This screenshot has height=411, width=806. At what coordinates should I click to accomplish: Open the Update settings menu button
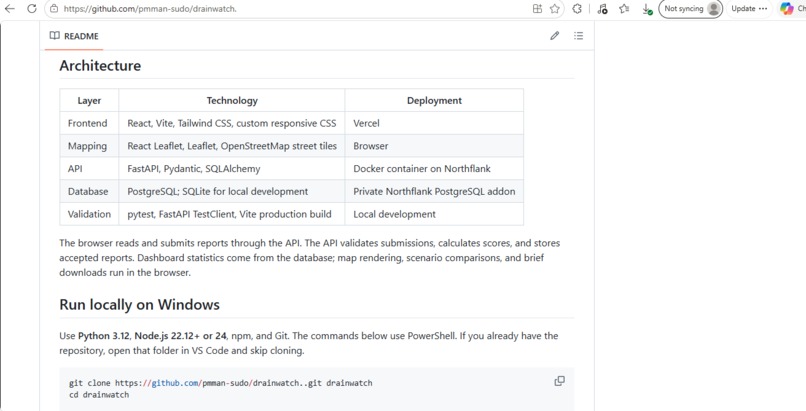point(749,9)
